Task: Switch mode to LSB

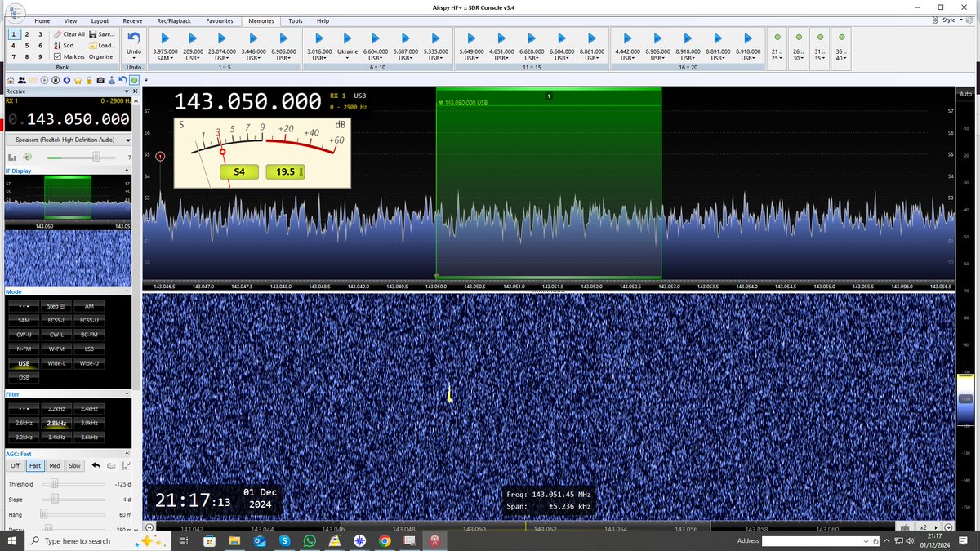Action: 90,349
